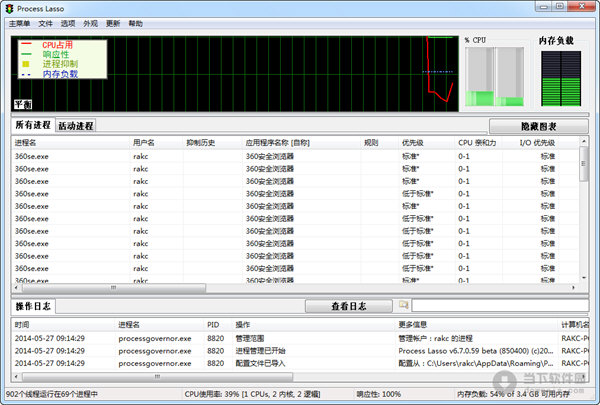Click the 进程抑制 legend entry
This screenshot has height=405, width=600.
tap(60, 64)
